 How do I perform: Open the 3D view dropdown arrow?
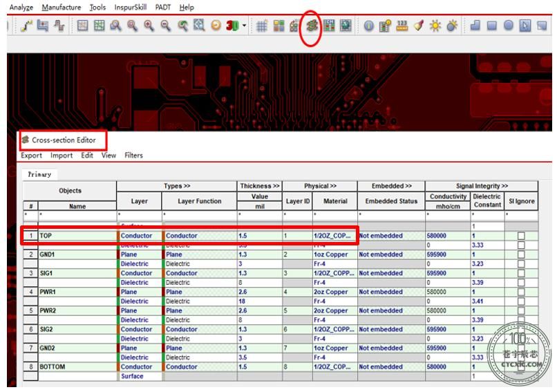pos(244,26)
